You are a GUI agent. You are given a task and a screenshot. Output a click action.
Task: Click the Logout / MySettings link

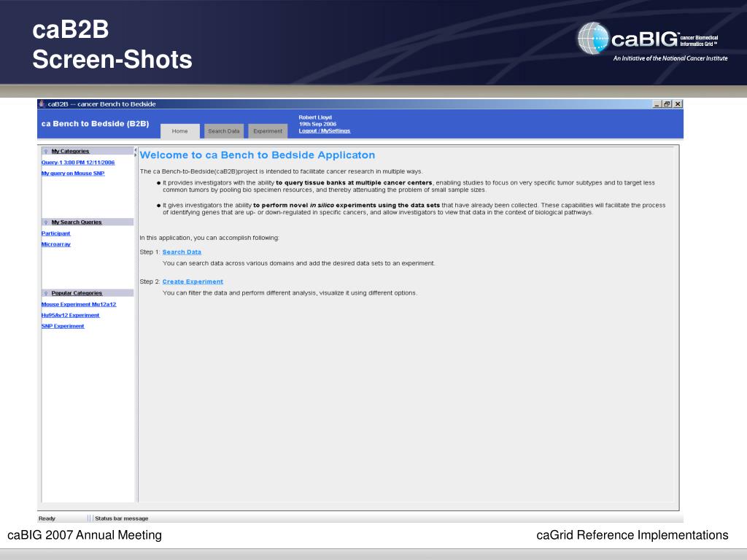325,131
